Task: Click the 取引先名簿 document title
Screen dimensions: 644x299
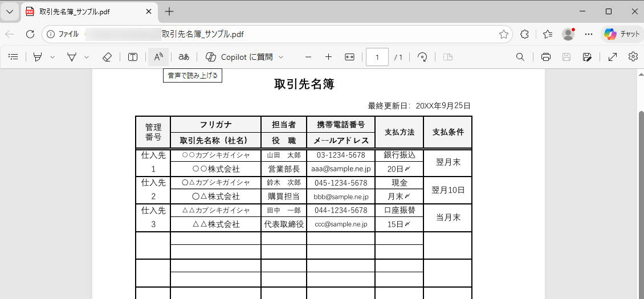Action: (x=304, y=84)
